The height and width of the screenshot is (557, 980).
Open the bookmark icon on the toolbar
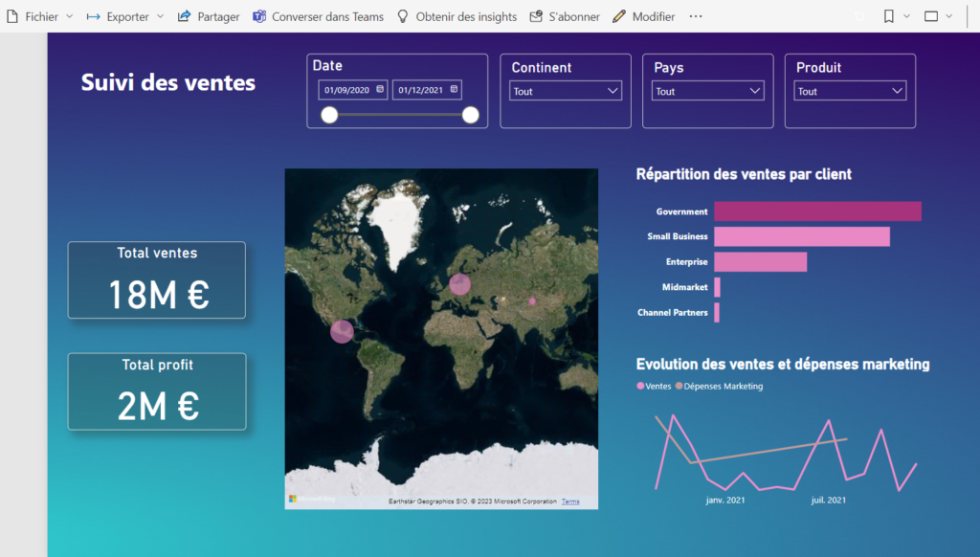(890, 16)
